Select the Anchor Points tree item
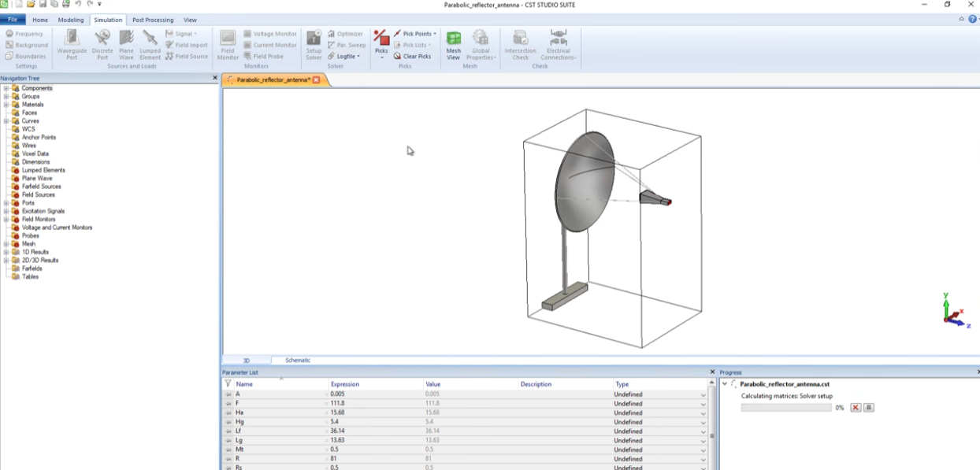980x470 pixels. [x=39, y=137]
